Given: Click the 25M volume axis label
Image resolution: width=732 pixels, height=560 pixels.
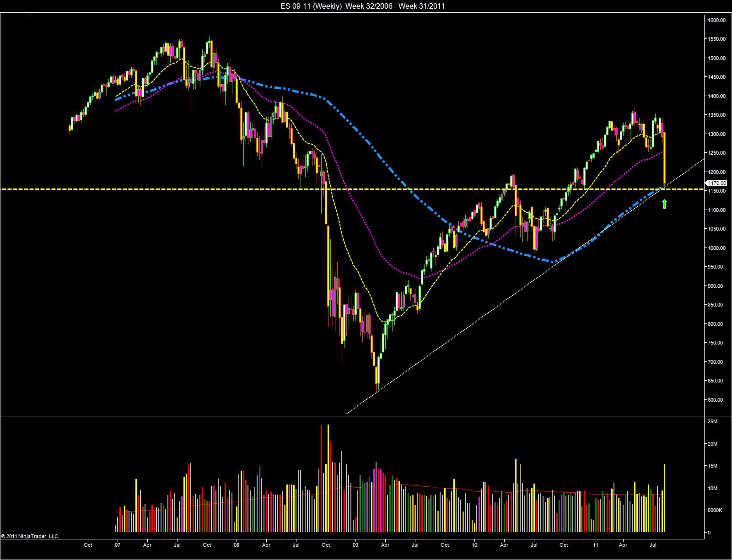Looking at the screenshot, I should (x=713, y=421).
